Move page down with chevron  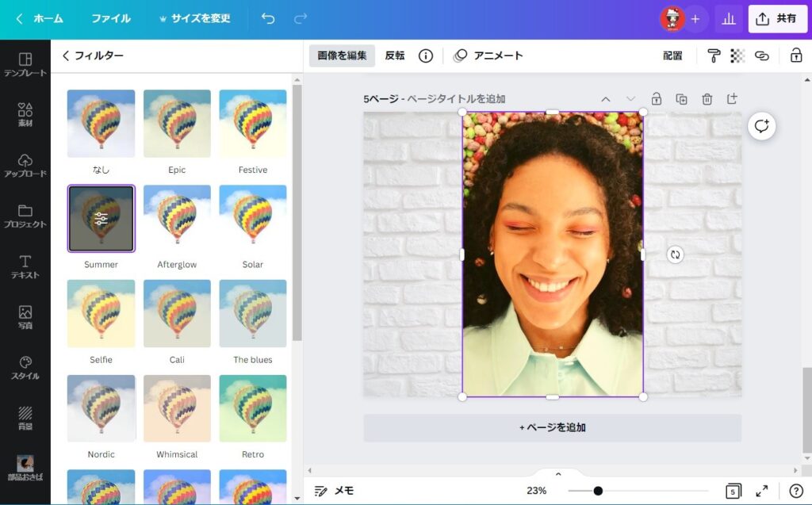(630, 99)
